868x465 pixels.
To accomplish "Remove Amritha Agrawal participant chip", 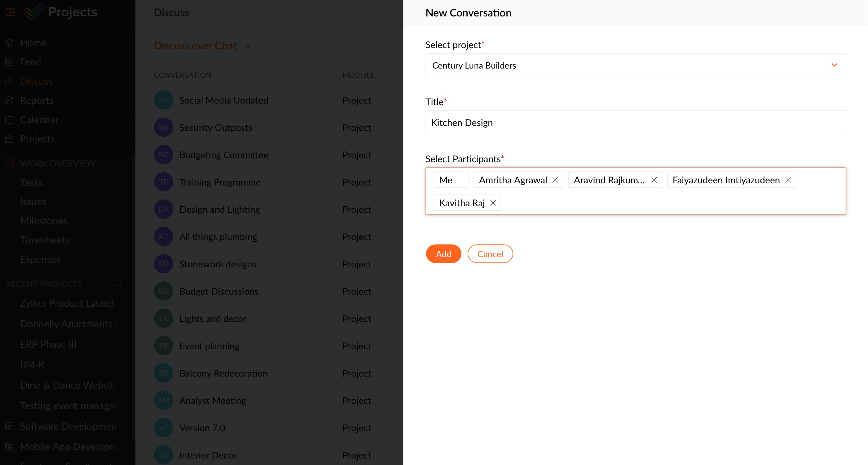I will (555, 180).
